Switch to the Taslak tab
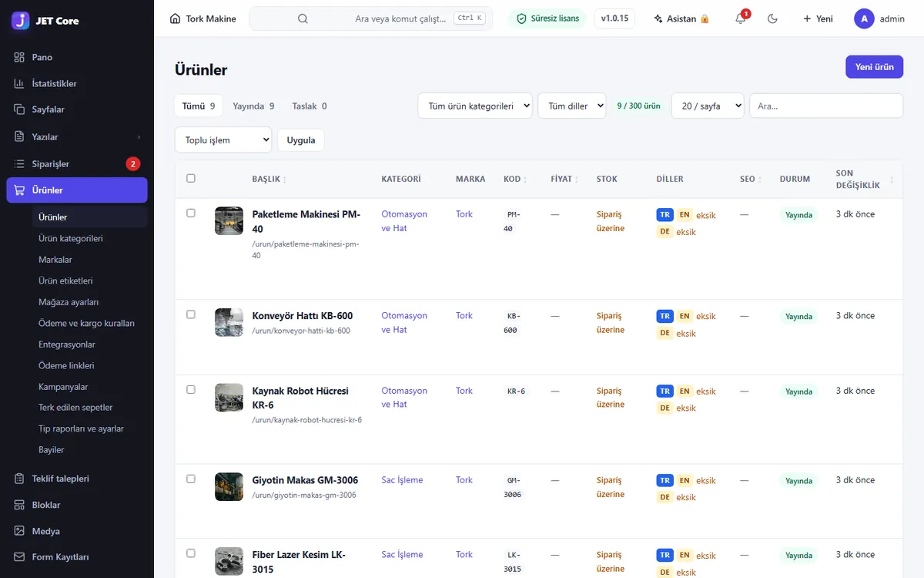Viewport: 924px width, 578px height. [x=309, y=106]
